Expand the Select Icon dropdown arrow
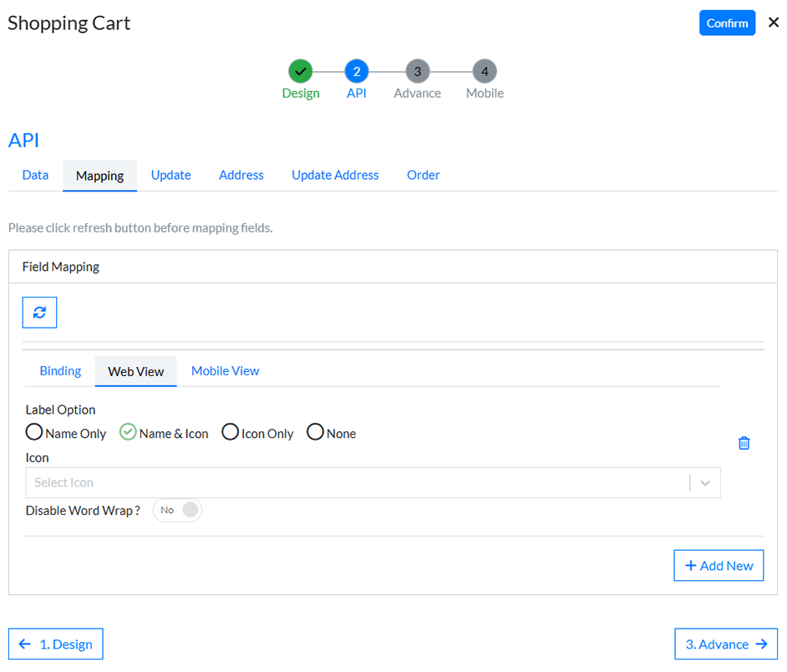Image resolution: width=787 pixels, height=672 pixels. 705,482
